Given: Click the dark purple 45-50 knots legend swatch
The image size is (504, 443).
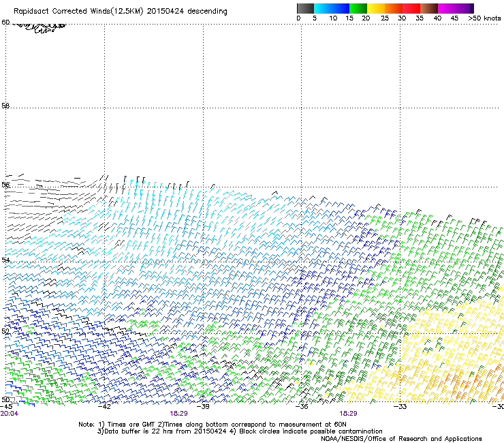Looking at the screenshot, I should (464, 8).
